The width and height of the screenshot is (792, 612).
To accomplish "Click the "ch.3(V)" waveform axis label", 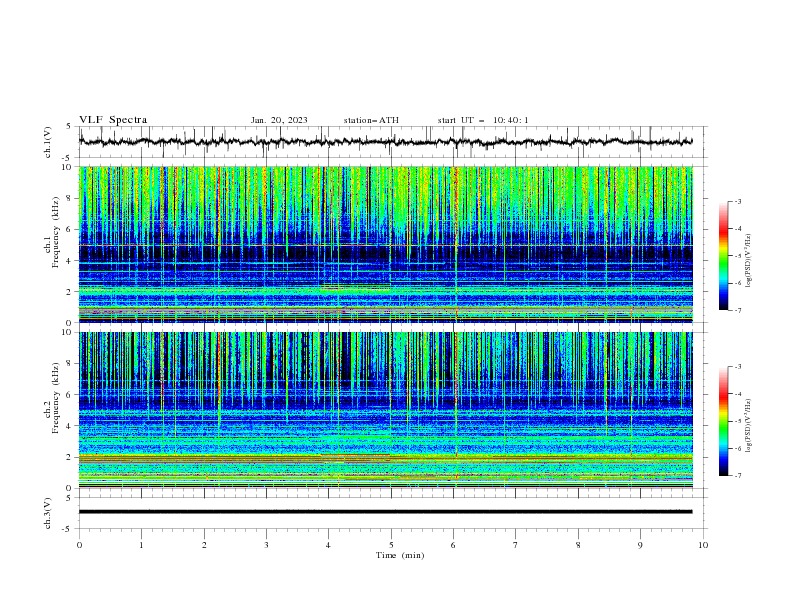I will pos(48,513).
